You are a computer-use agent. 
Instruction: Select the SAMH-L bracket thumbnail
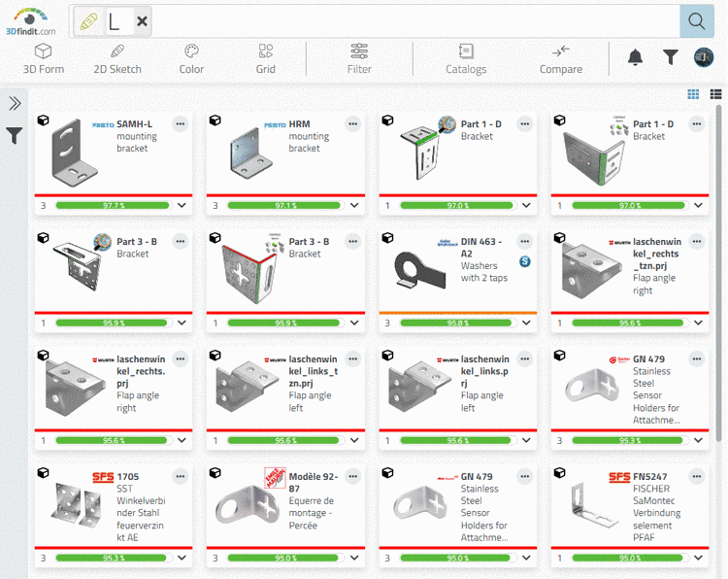click(75, 153)
